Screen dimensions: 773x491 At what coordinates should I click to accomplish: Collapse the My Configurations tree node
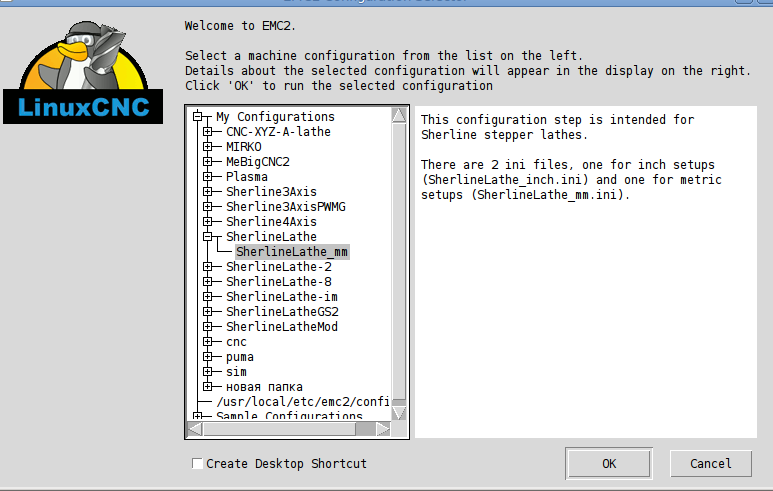(198, 117)
